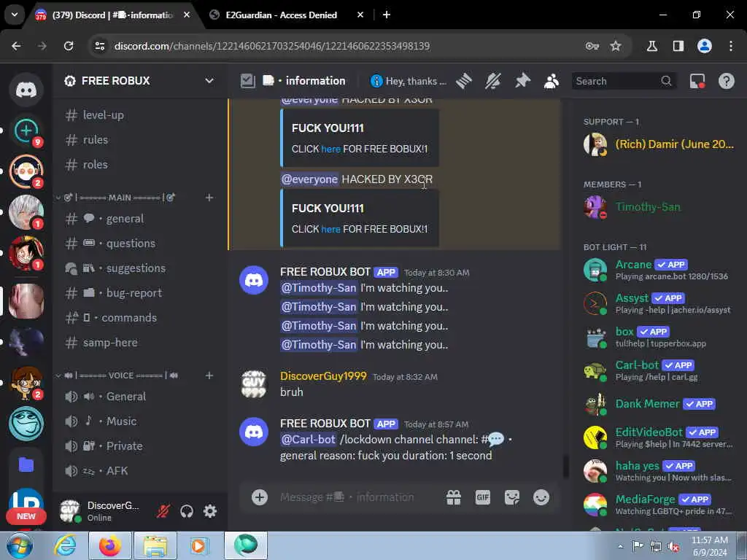The image size is (747, 560).
Task: Click the last 'here' link in embed
Action: pyautogui.click(x=330, y=229)
